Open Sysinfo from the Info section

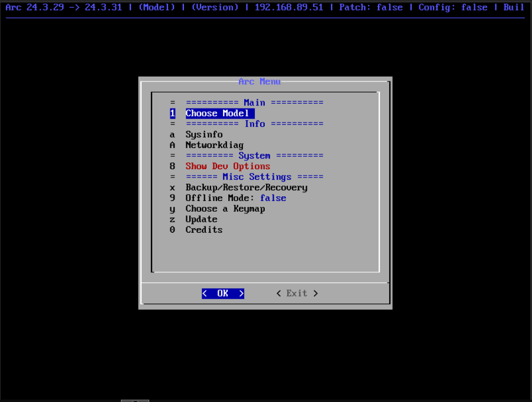(204, 134)
